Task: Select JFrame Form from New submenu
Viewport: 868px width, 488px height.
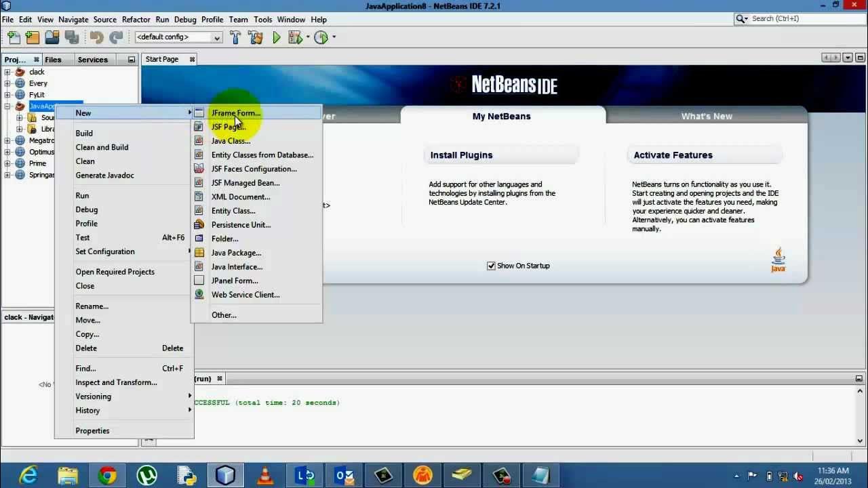Action: coord(256,113)
